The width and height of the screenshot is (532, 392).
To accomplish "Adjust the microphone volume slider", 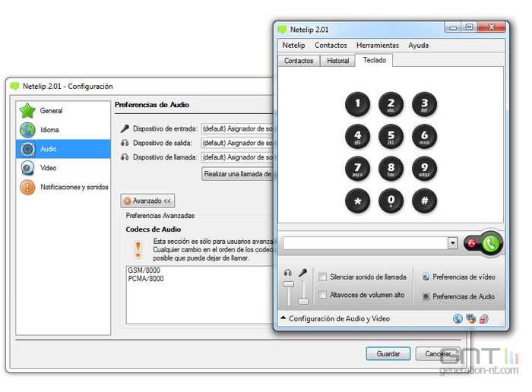I will 303,301.
